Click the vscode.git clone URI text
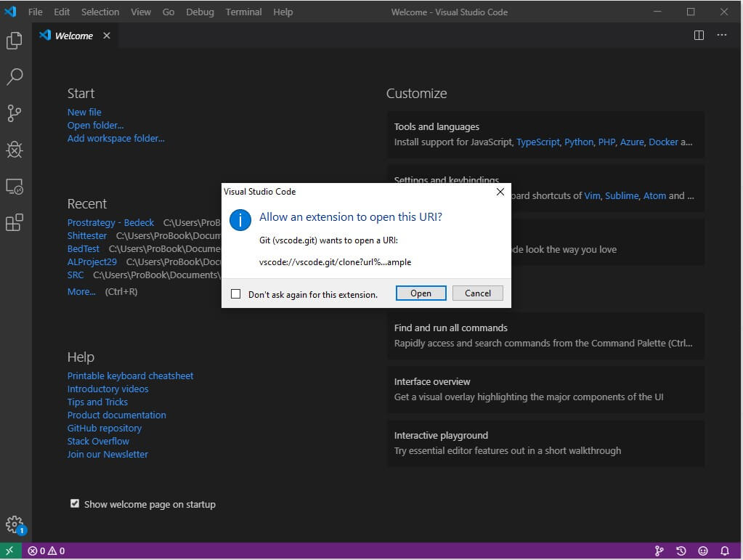The image size is (743, 560). (x=335, y=262)
